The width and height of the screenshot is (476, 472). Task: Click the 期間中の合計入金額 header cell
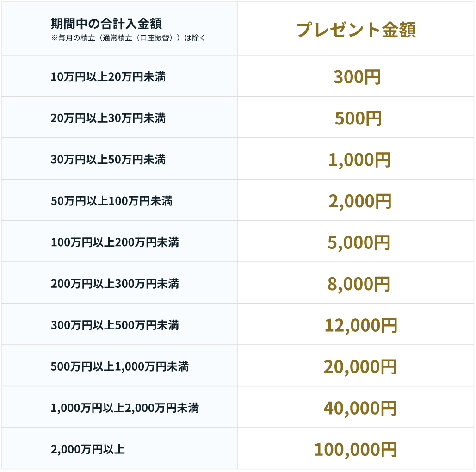[106, 24]
